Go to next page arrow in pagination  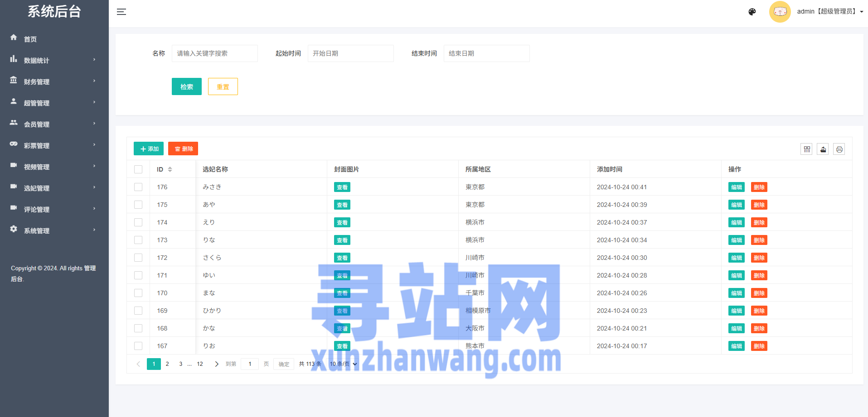pyautogui.click(x=217, y=364)
